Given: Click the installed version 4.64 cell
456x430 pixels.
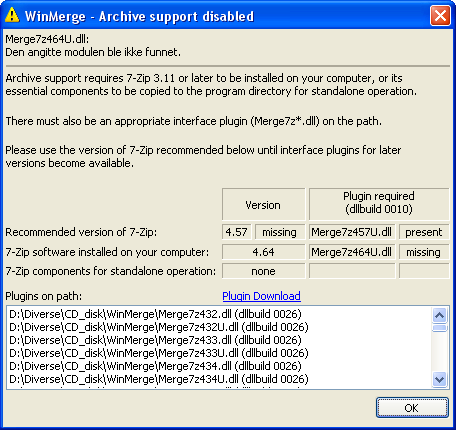Looking at the screenshot, I should 264,252.
